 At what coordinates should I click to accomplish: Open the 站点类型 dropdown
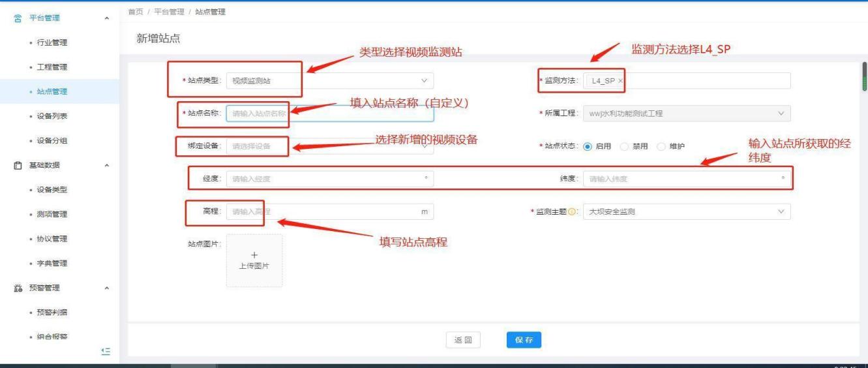click(x=329, y=81)
